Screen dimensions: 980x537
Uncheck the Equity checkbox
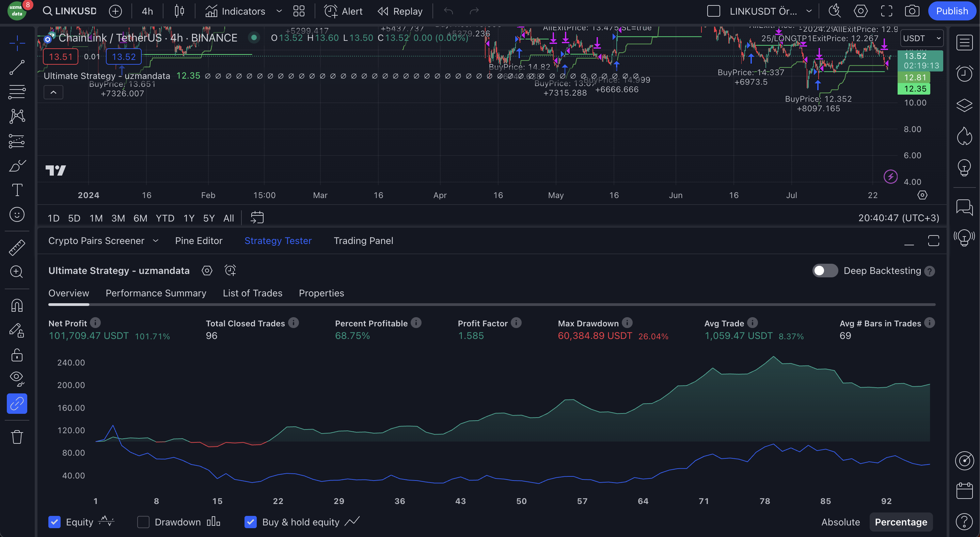54,522
